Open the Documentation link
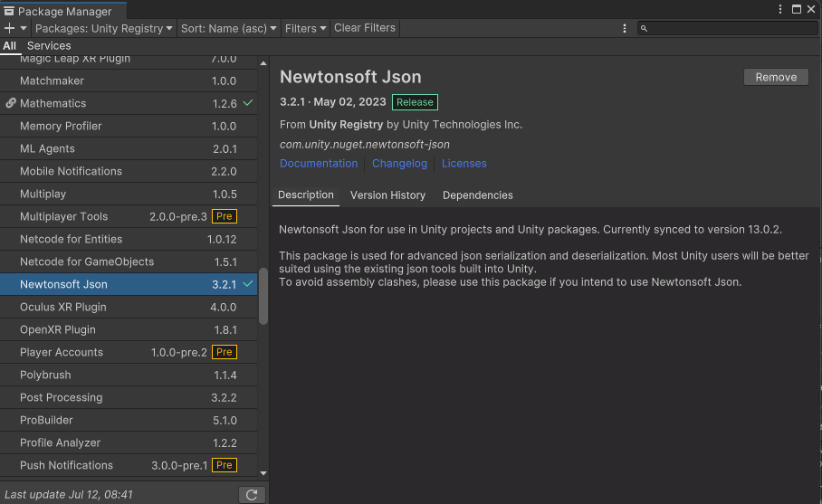This screenshot has height=504, width=822. [x=319, y=164]
